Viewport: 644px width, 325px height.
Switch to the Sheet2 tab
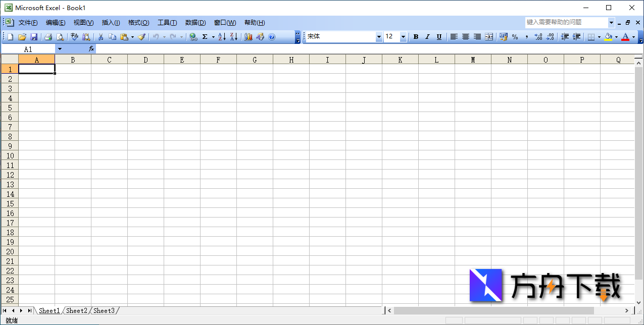(x=76, y=310)
